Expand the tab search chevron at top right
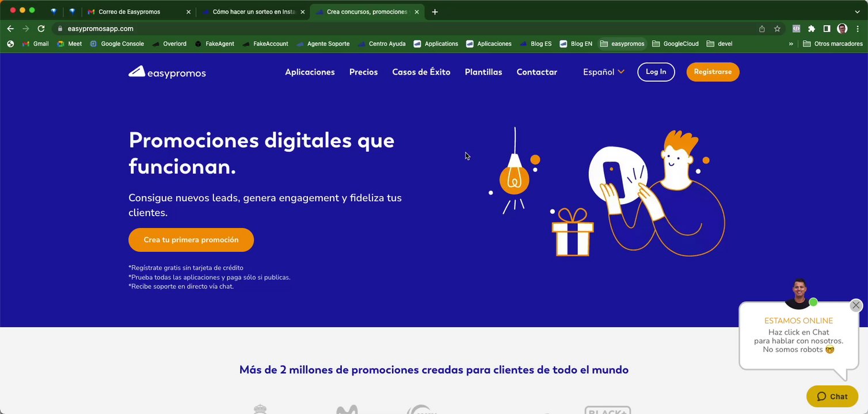Image resolution: width=868 pixels, height=414 pixels. pyautogui.click(x=857, y=11)
